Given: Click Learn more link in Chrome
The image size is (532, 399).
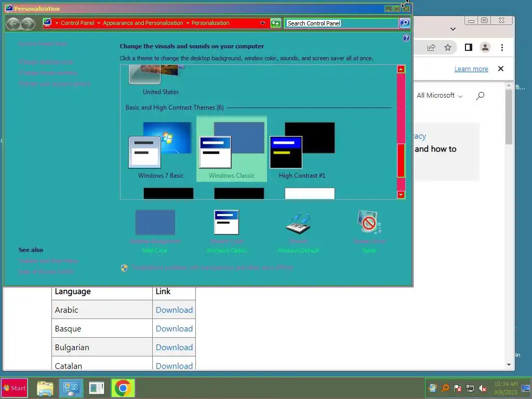Looking at the screenshot, I should coord(471,69).
